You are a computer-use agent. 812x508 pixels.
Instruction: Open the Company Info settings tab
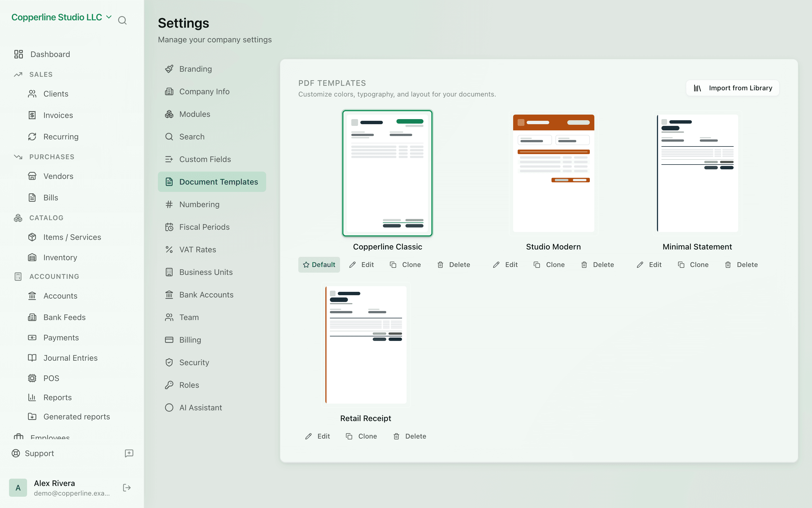pos(212,91)
